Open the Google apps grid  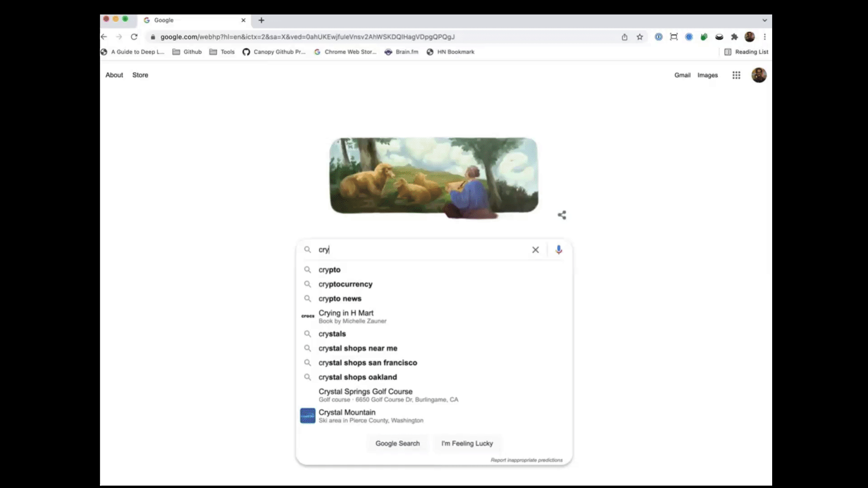[736, 75]
